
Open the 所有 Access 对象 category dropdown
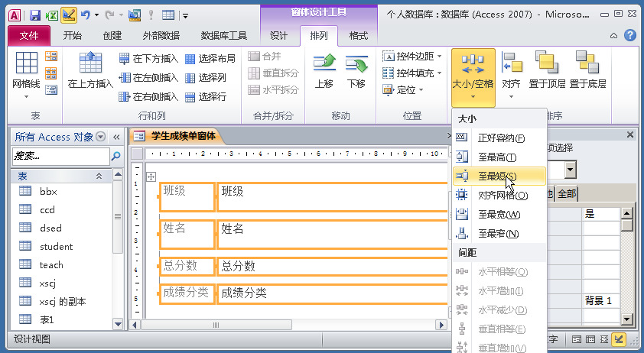tap(101, 136)
